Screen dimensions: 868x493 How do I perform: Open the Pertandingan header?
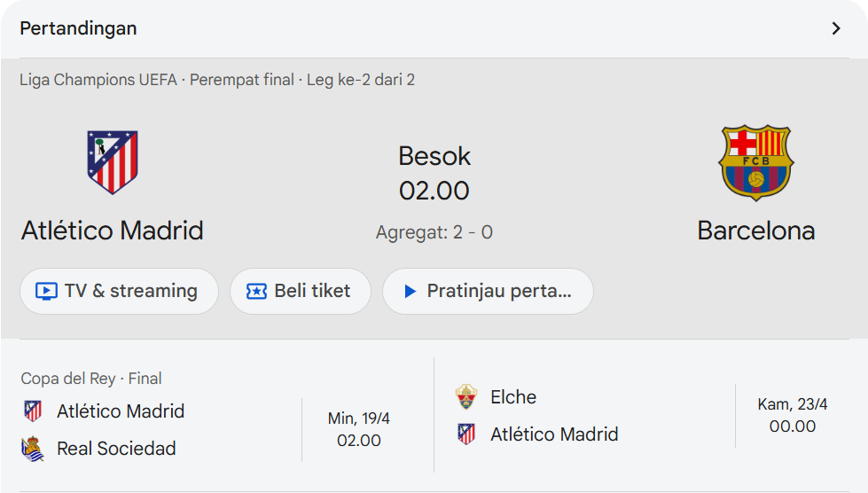point(79,28)
